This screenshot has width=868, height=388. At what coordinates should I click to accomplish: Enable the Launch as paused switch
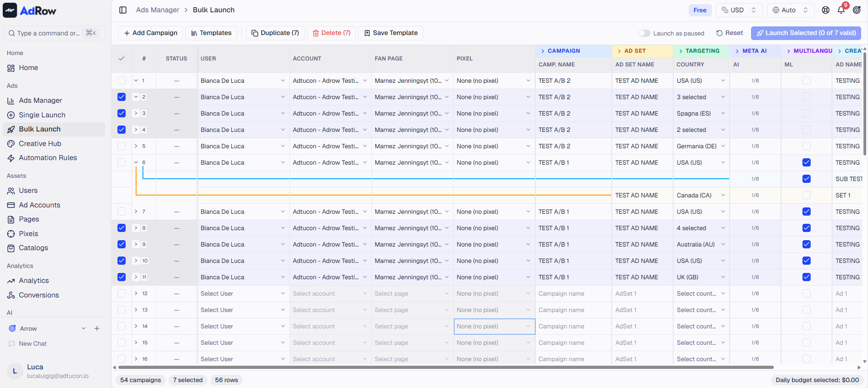pos(644,33)
